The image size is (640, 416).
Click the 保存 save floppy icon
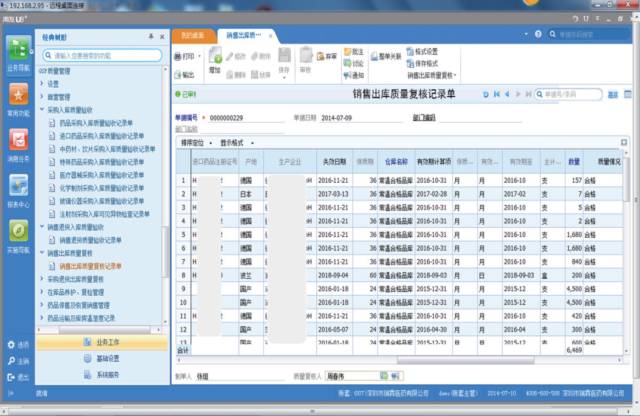pyautogui.click(x=284, y=55)
